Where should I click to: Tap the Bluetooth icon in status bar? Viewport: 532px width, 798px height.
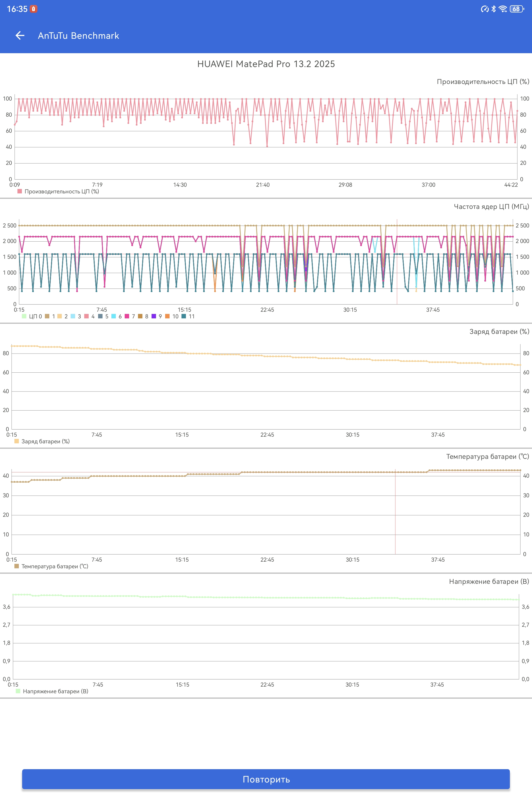tap(494, 9)
